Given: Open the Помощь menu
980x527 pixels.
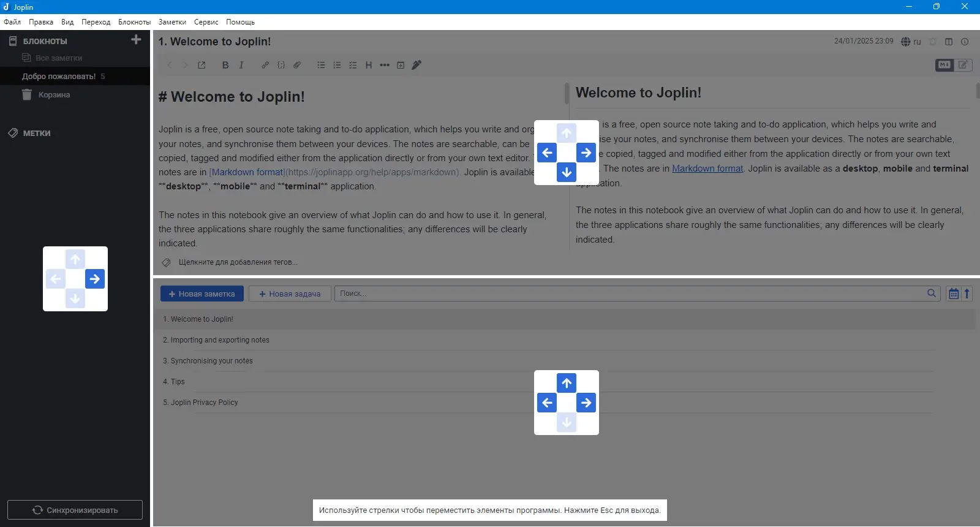Looking at the screenshot, I should coord(240,22).
